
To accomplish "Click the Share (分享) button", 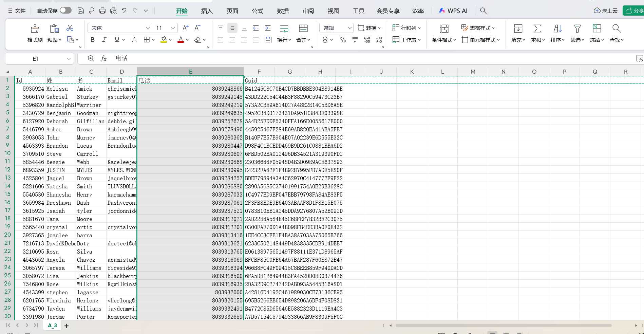I will [x=634, y=11].
